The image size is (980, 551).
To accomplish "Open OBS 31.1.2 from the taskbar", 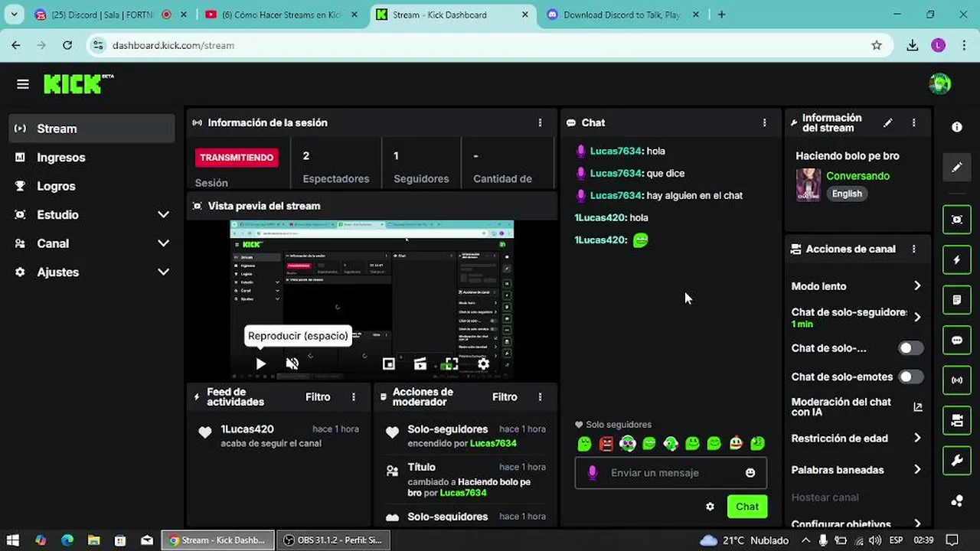I will pos(333,540).
